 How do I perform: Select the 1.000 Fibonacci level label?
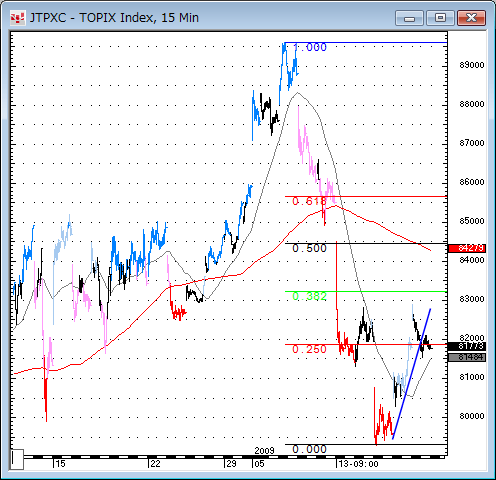click(310, 48)
